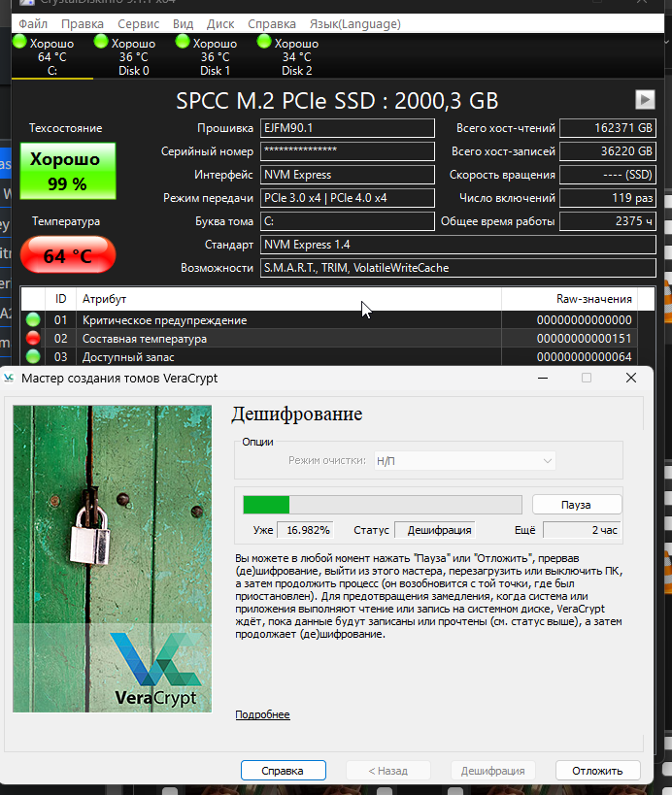Switch to the Disk 1 tab
Screen dimensions: 672x795
pos(215,56)
